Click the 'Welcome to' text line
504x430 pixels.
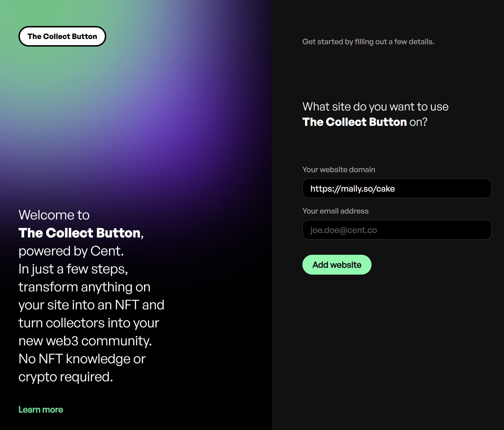click(54, 215)
